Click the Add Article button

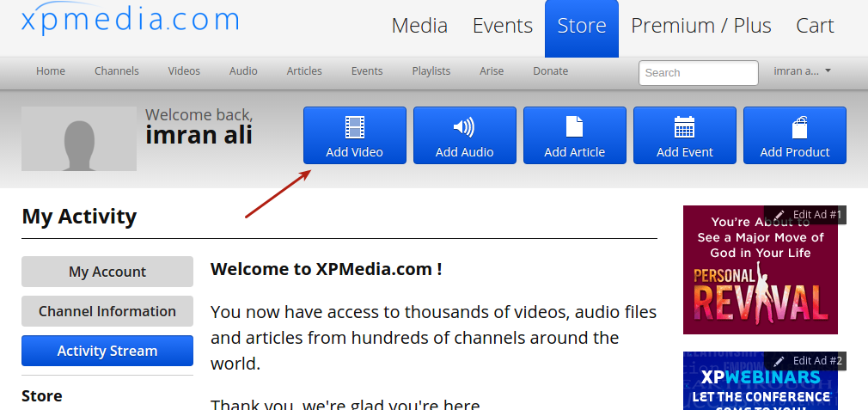[575, 136]
